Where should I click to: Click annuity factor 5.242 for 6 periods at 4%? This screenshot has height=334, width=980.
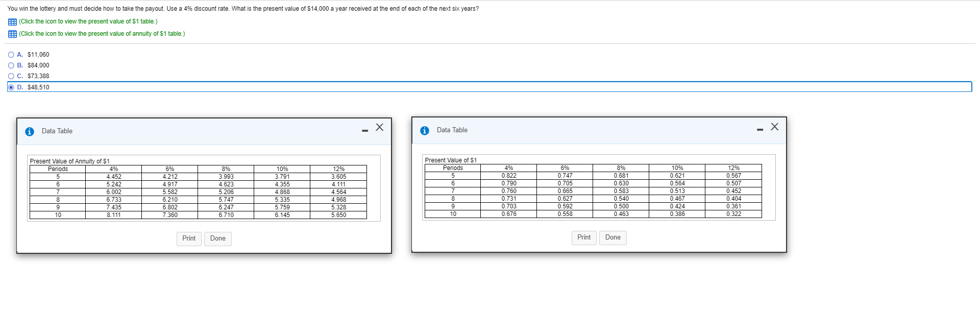click(114, 184)
